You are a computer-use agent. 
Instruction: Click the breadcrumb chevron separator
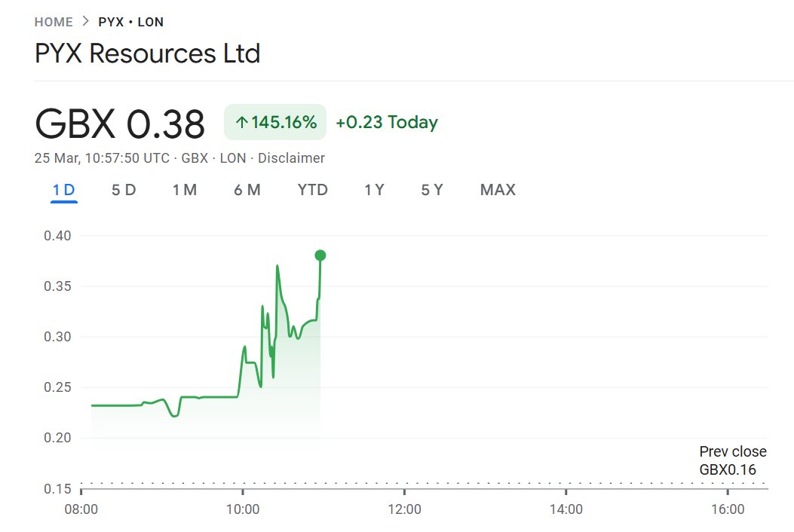click(85, 22)
